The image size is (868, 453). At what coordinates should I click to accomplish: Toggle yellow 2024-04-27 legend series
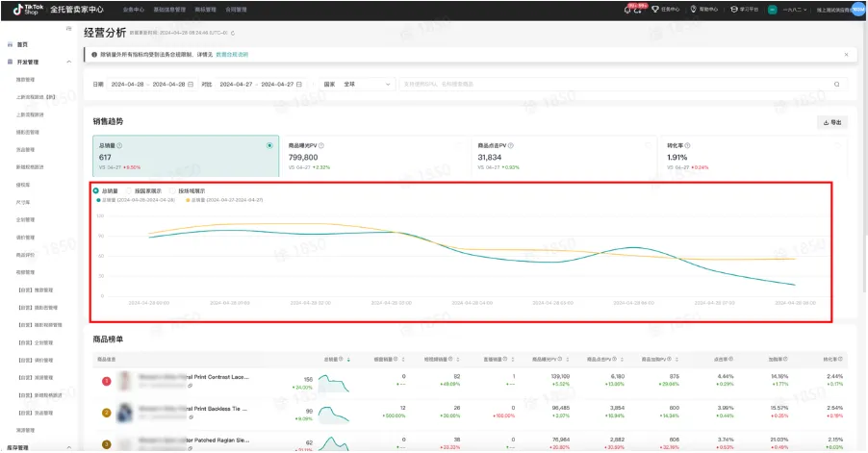tap(225, 200)
